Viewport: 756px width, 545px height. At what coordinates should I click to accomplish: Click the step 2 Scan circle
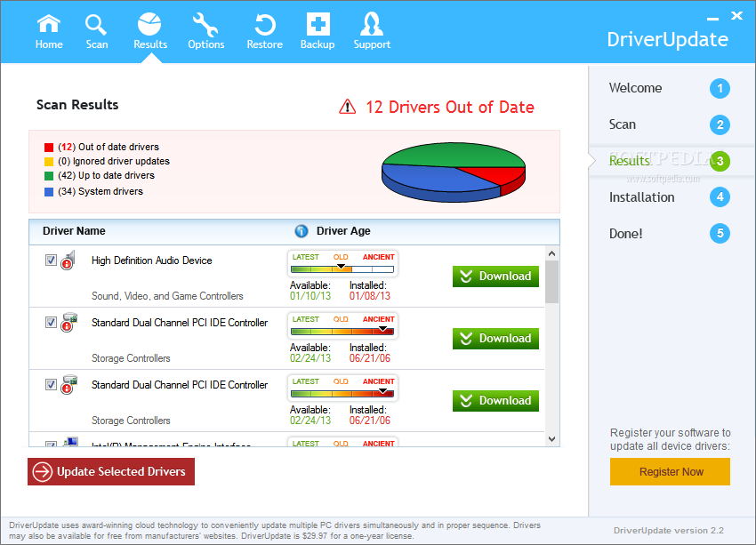click(720, 124)
